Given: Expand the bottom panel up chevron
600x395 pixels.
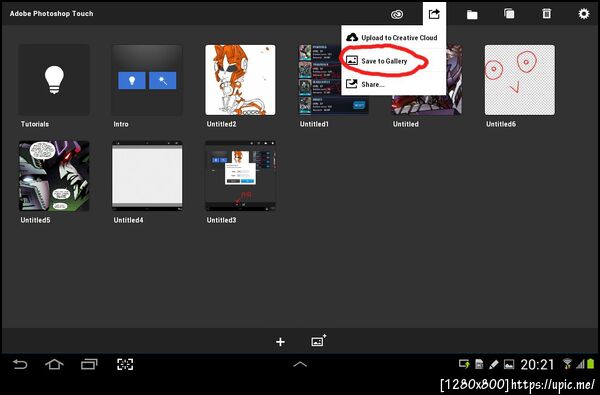Looking at the screenshot, I should (x=300, y=364).
